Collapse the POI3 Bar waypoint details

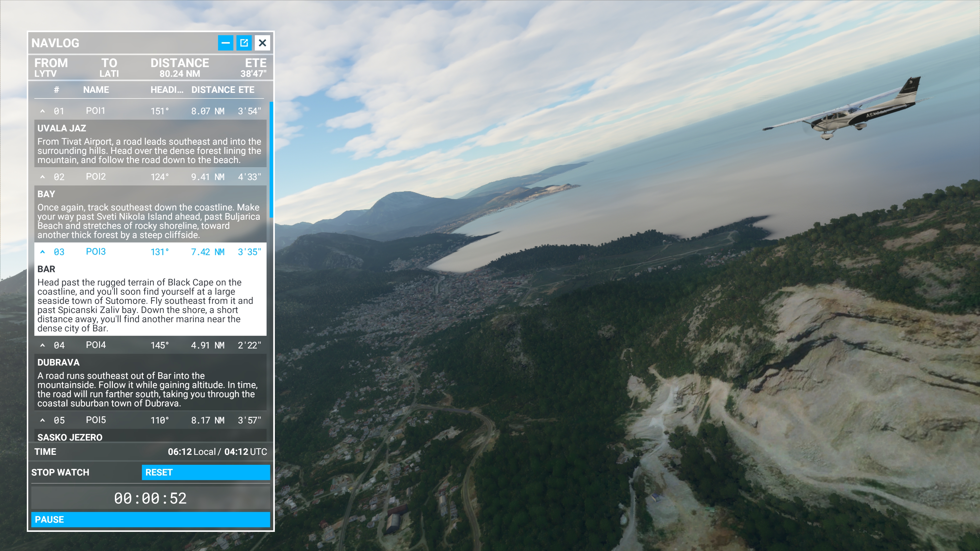pos(43,252)
